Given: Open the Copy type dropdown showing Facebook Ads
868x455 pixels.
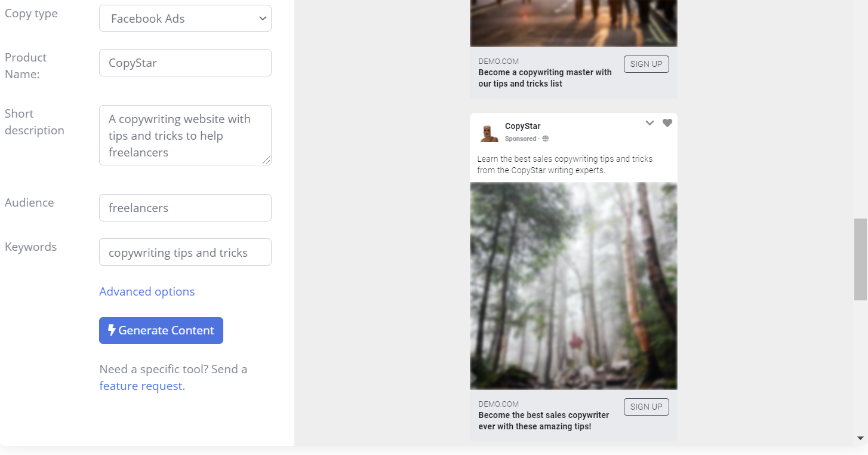Looking at the screenshot, I should pyautogui.click(x=185, y=18).
